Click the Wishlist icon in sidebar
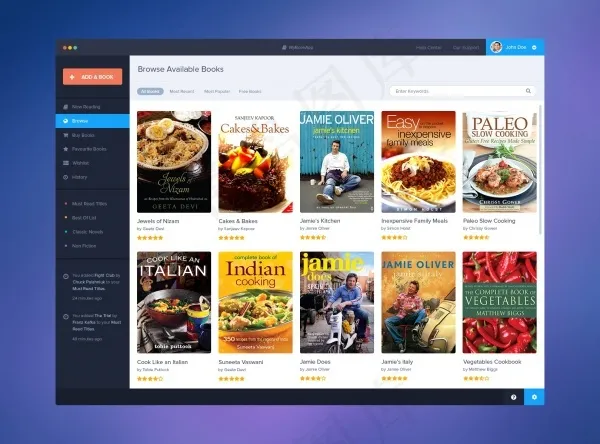The width and height of the screenshot is (600, 444). point(64,162)
